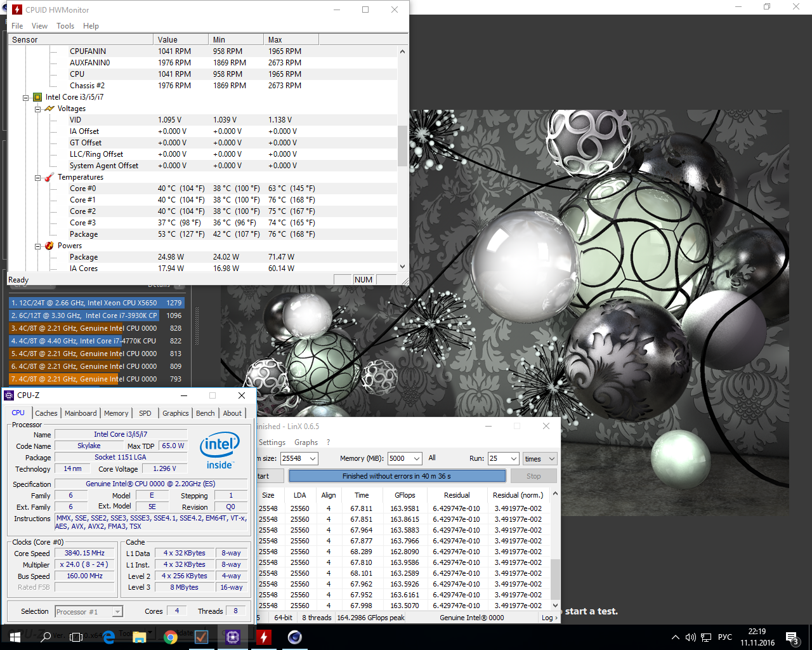812x650 pixels.
Task: Select the Cinebench ranking row for Intel Xeon X5650
Action: [96, 303]
